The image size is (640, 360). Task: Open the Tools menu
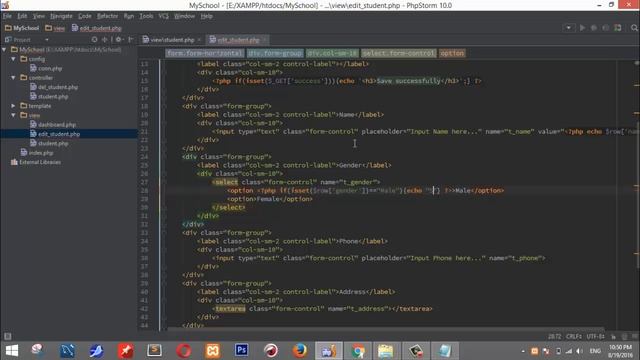tap(147, 16)
